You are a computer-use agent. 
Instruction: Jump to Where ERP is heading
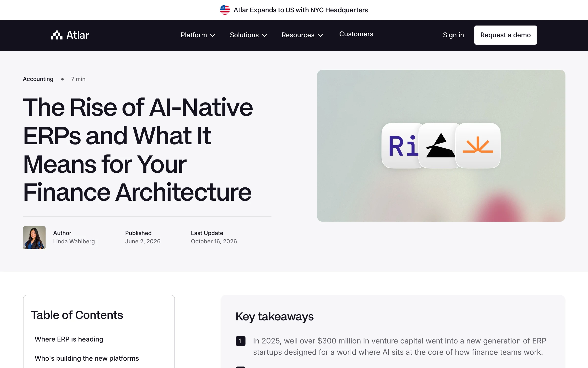coord(69,339)
